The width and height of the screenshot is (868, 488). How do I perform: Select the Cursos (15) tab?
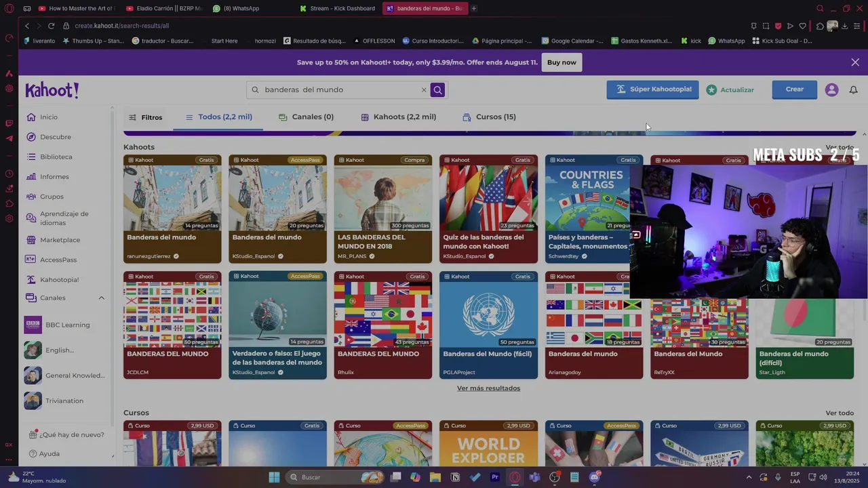(x=489, y=117)
